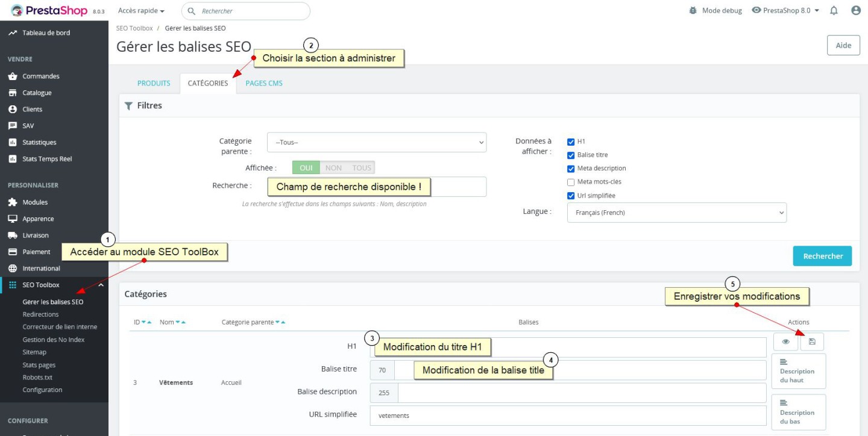Set Affichée toggle to TOUS
Screen dimensions: 868x436
tap(362, 168)
